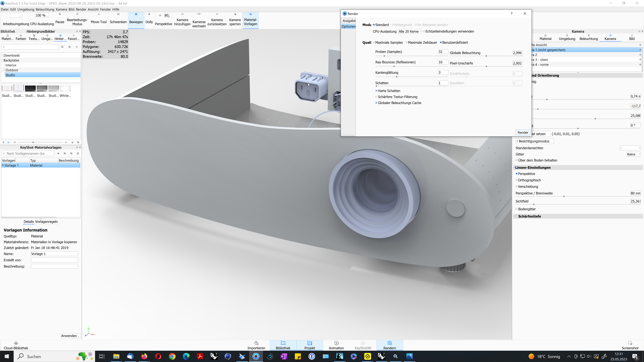Image resolution: width=644 pixels, height=362 pixels.
Task: Click the Importieren button
Action: (x=256, y=345)
